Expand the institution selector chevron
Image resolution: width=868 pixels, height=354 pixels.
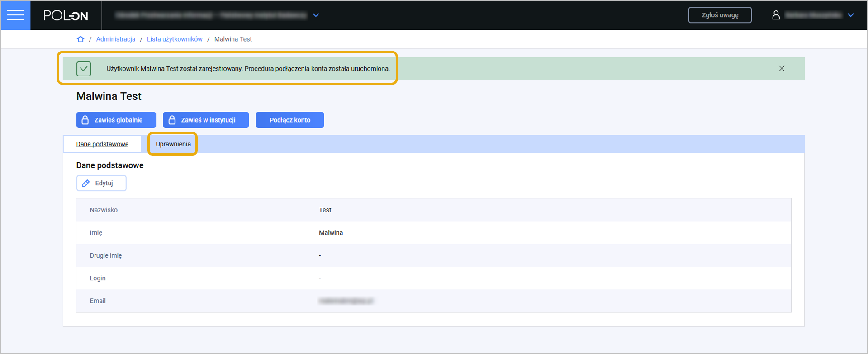[316, 15]
